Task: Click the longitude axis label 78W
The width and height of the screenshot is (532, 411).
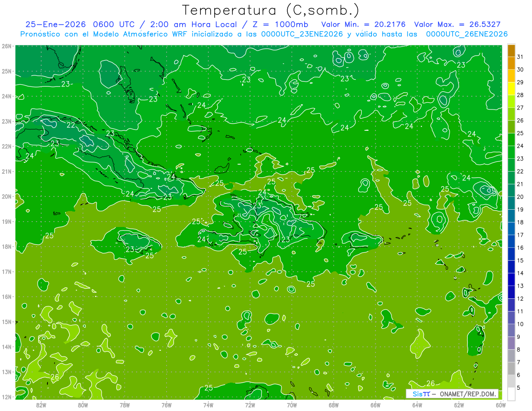Action: coord(125,405)
